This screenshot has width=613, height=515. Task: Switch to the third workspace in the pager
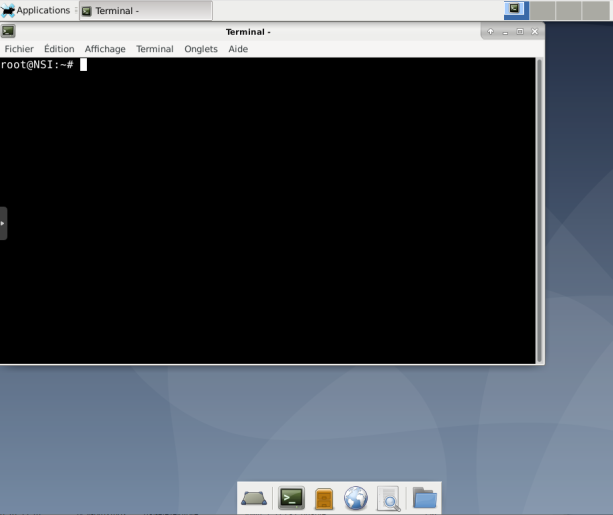pyautogui.click(x=568, y=10)
